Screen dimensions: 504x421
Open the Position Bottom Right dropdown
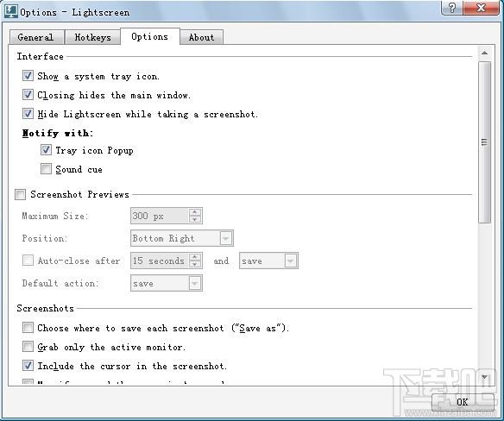[182, 238]
